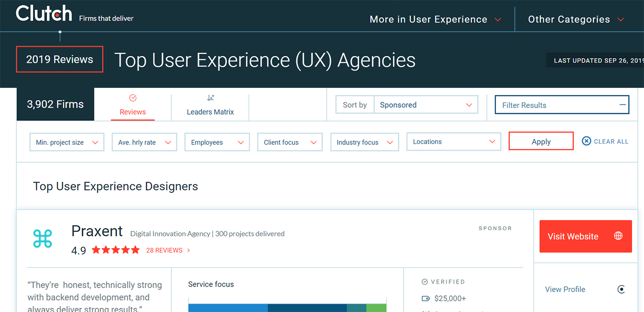Screen dimensions: 644x312
Task: Click the Service focus label
Action: pyautogui.click(x=211, y=284)
